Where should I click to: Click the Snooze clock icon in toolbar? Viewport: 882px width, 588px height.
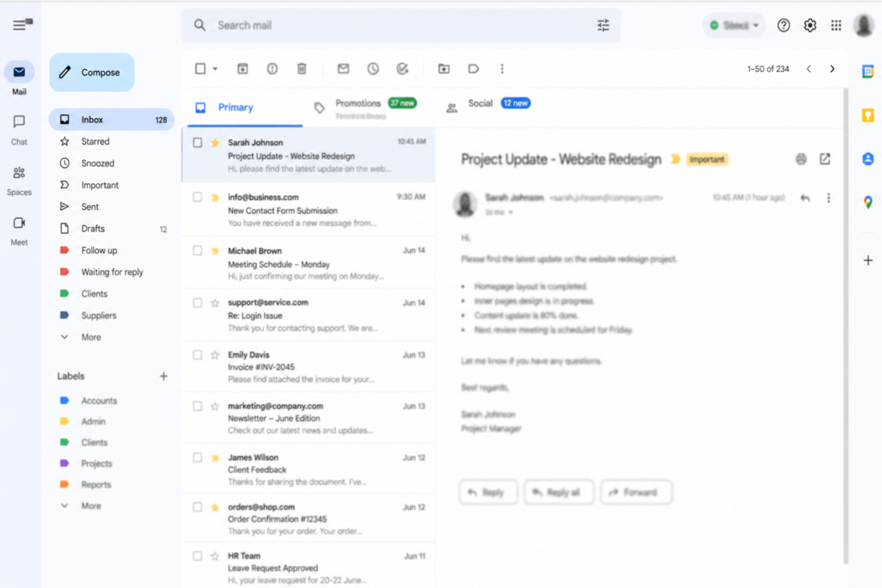click(x=373, y=69)
